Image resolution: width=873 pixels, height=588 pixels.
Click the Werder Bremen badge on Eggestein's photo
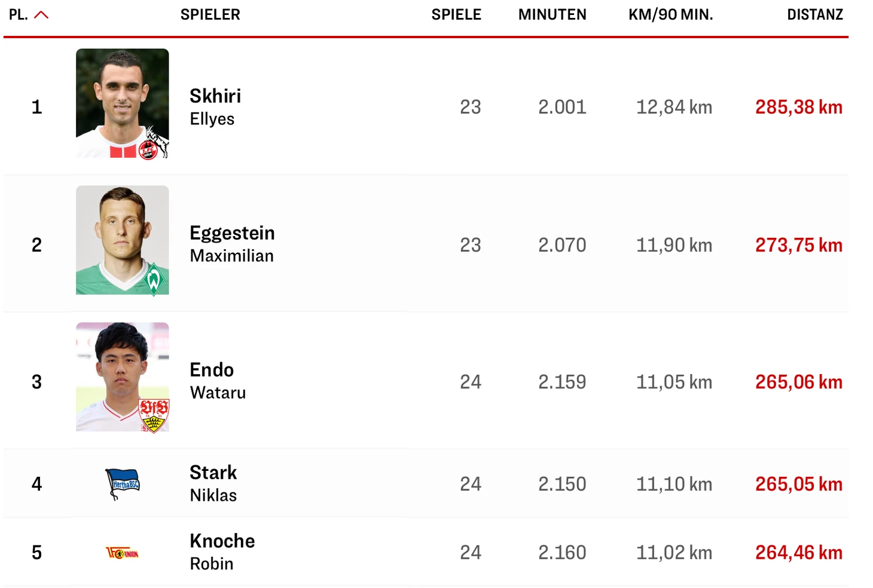154,280
